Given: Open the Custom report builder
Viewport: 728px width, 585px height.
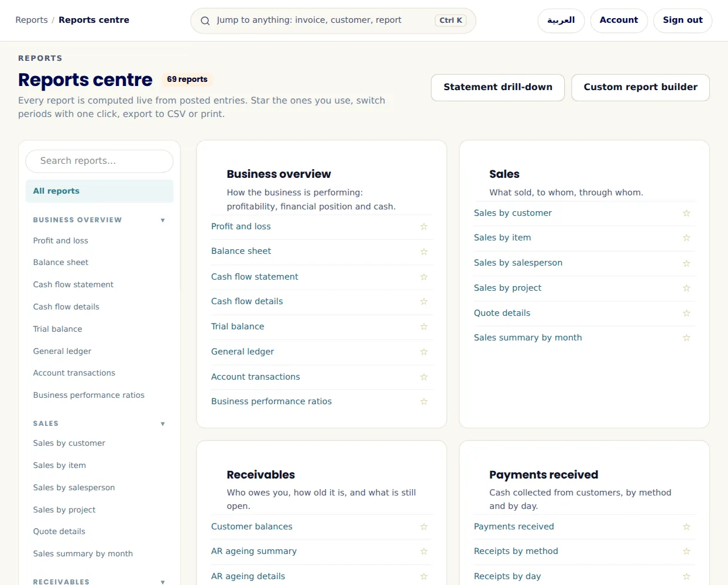Looking at the screenshot, I should (641, 87).
